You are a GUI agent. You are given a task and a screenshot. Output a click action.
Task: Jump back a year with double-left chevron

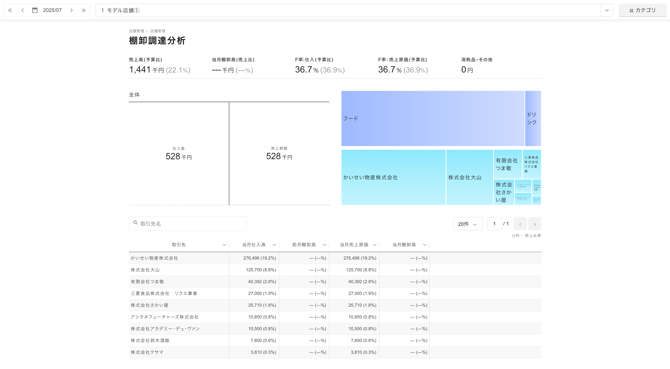pos(10,10)
